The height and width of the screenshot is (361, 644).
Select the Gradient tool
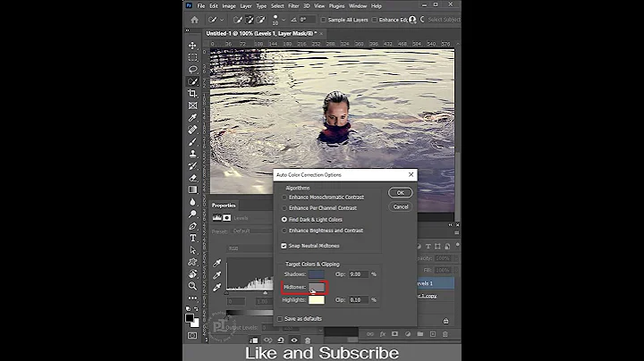coord(192,189)
